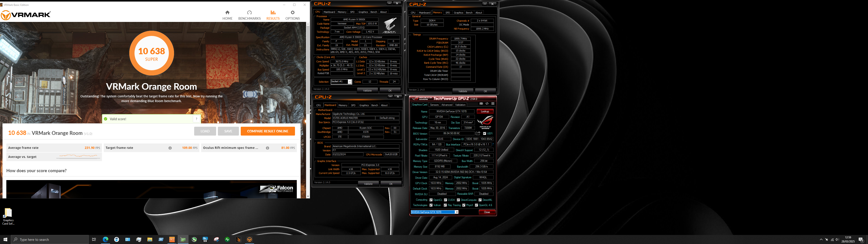Take GPU-Z screenshot with camera icon
Screen dimensions: 868x244
click(481, 103)
